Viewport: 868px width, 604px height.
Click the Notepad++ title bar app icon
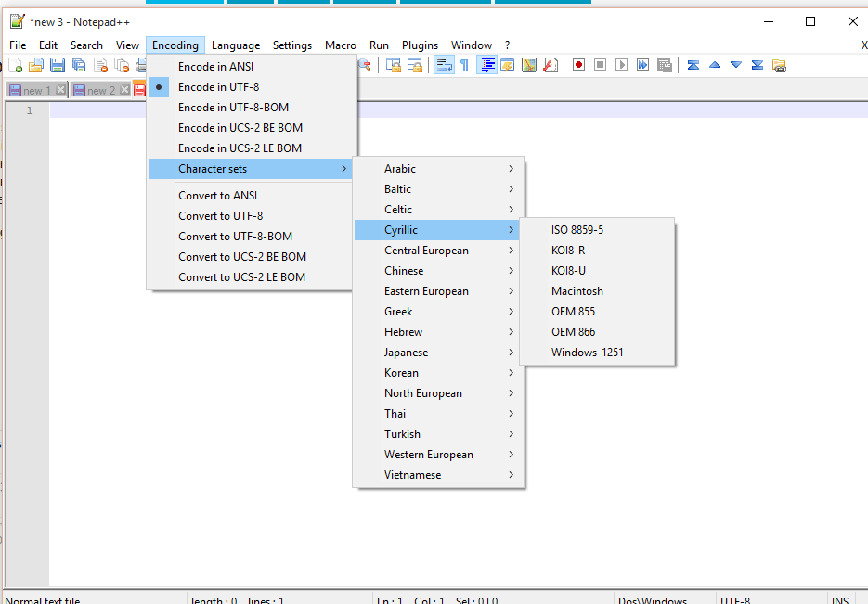point(17,21)
